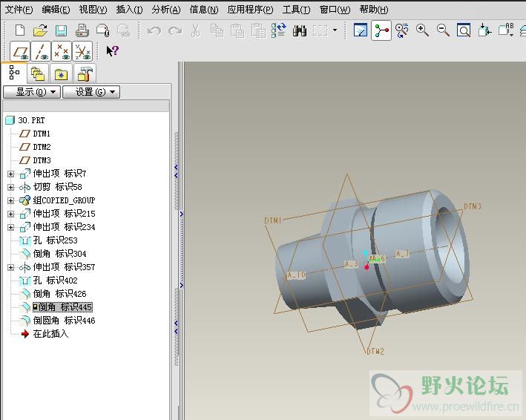Regenerate the model with the regenerate icon

[279, 30]
